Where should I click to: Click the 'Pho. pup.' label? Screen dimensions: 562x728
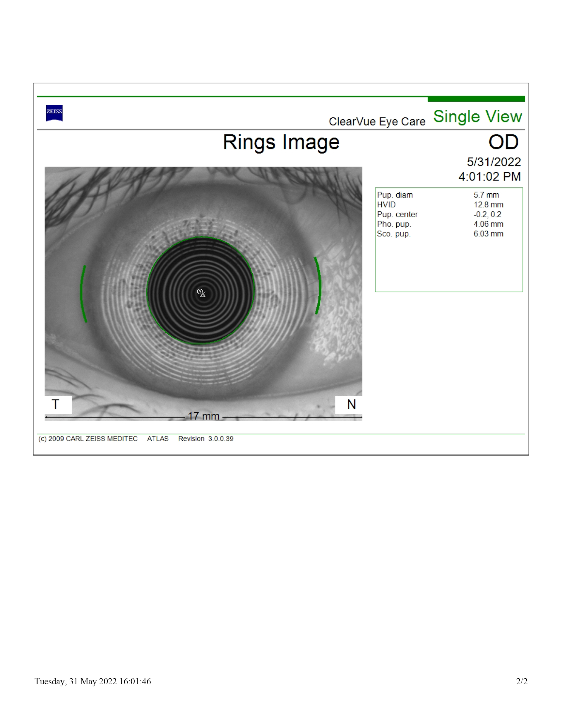click(x=394, y=224)
